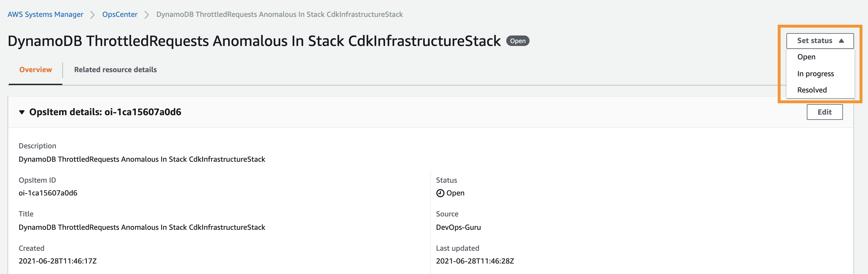Navigate to AWS Systems Manager via breadcrumb

45,15
